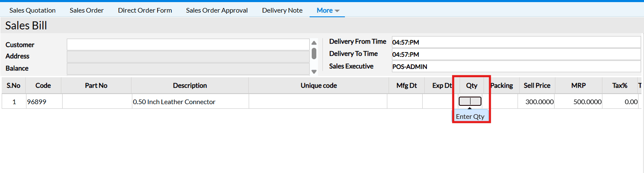Expand the More dropdown menu
Screen dimensions: 644x173
tap(327, 10)
